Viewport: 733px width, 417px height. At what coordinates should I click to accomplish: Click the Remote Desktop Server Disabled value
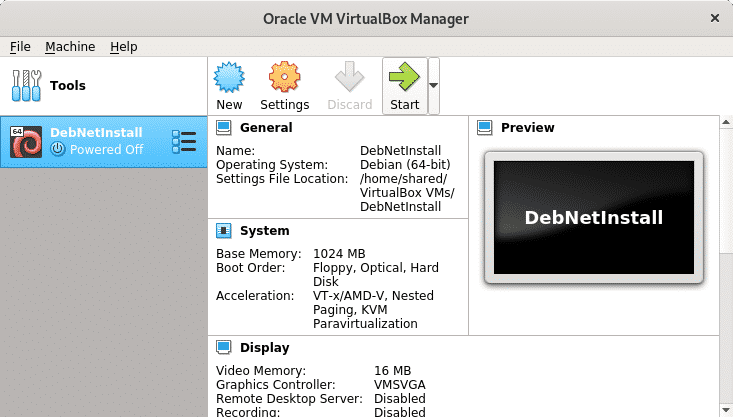[x=400, y=398]
